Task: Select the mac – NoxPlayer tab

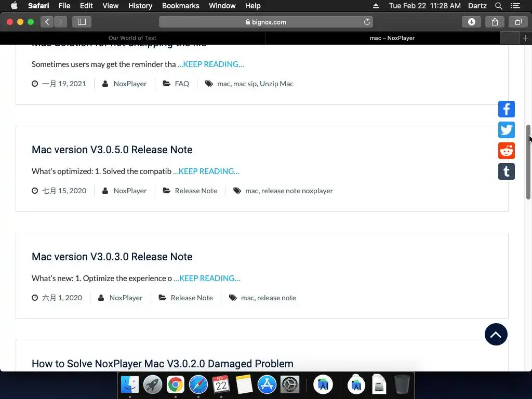Action: pyautogui.click(x=392, y=38)
